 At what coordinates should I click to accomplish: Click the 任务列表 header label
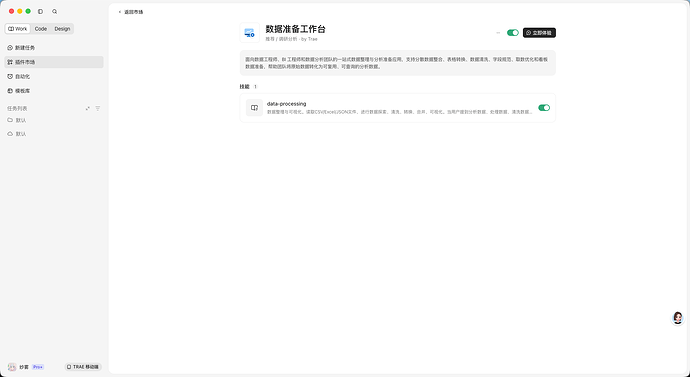[17, 108]
